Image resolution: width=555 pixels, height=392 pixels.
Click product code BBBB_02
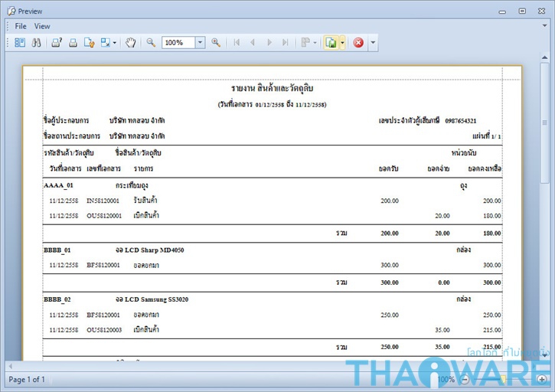point(57,299)
